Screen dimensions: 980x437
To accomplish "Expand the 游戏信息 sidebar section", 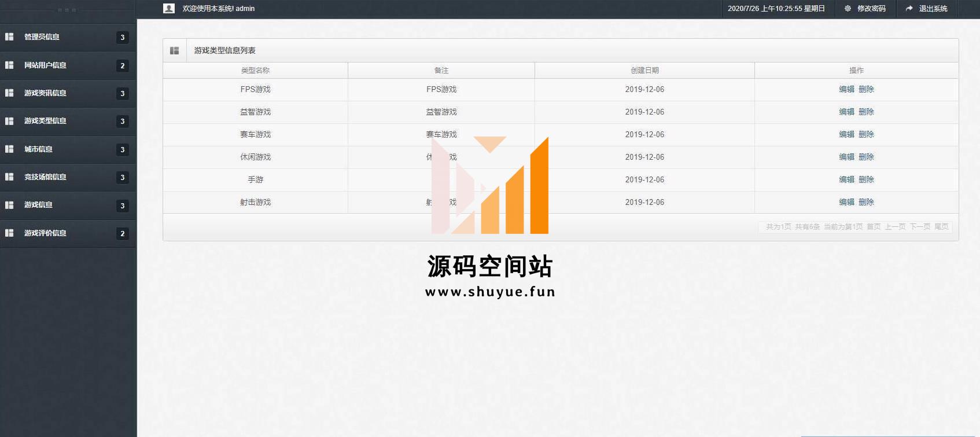I will coord(38,205).
